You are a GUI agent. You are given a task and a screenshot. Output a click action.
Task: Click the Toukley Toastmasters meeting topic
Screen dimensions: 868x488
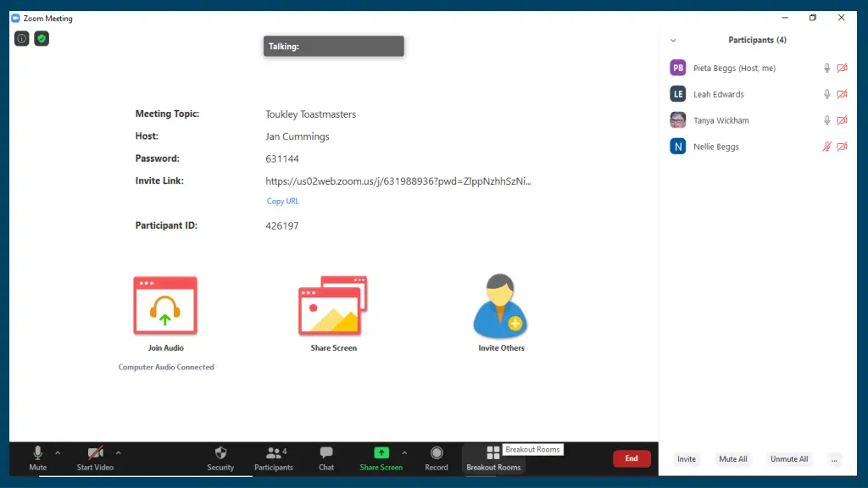pos(310,114)
